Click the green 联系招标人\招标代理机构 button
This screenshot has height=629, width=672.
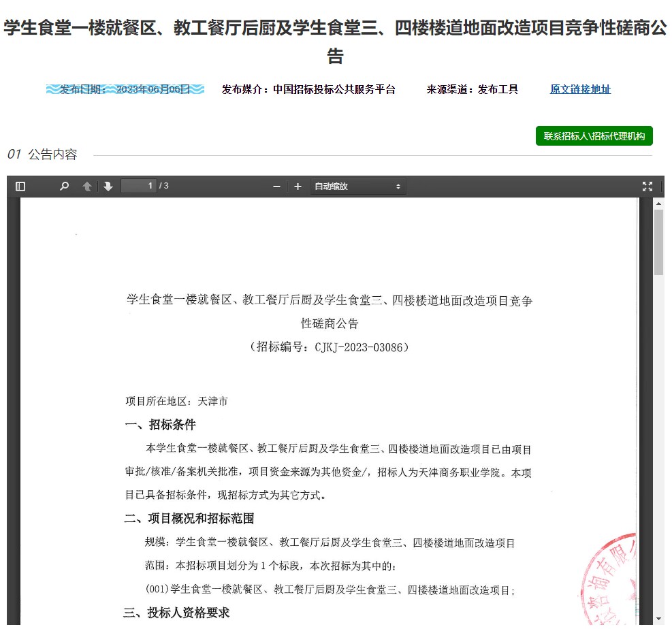tap(594, 136)
